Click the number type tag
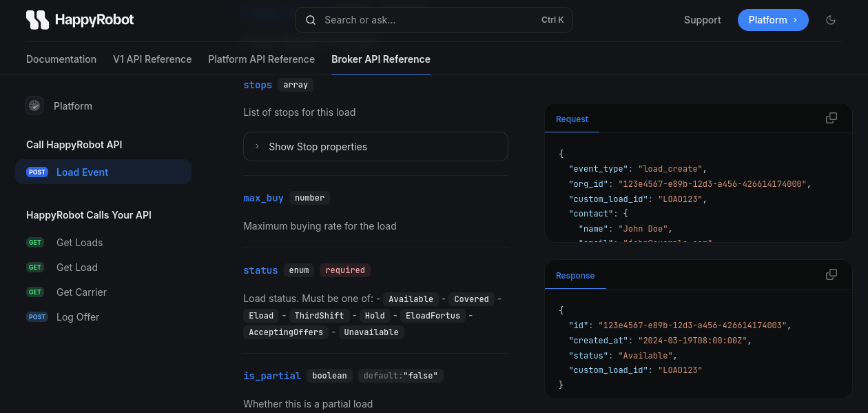This screenshot has width=868, height=413. [309, 198]
